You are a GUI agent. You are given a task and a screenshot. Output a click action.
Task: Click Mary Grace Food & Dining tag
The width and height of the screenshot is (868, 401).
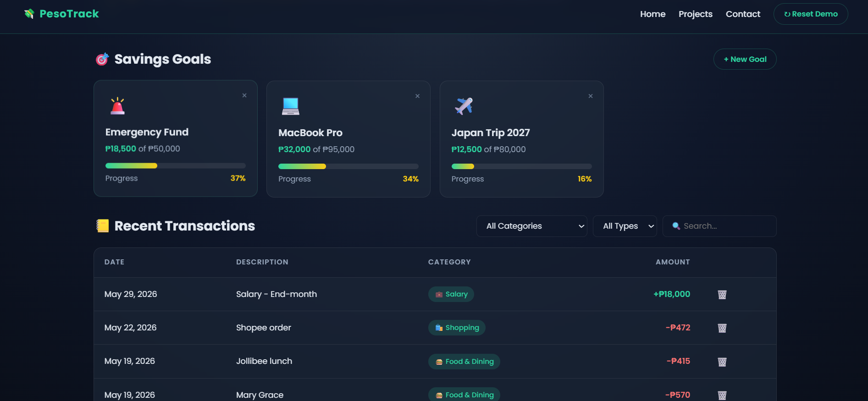pos(464,395)
